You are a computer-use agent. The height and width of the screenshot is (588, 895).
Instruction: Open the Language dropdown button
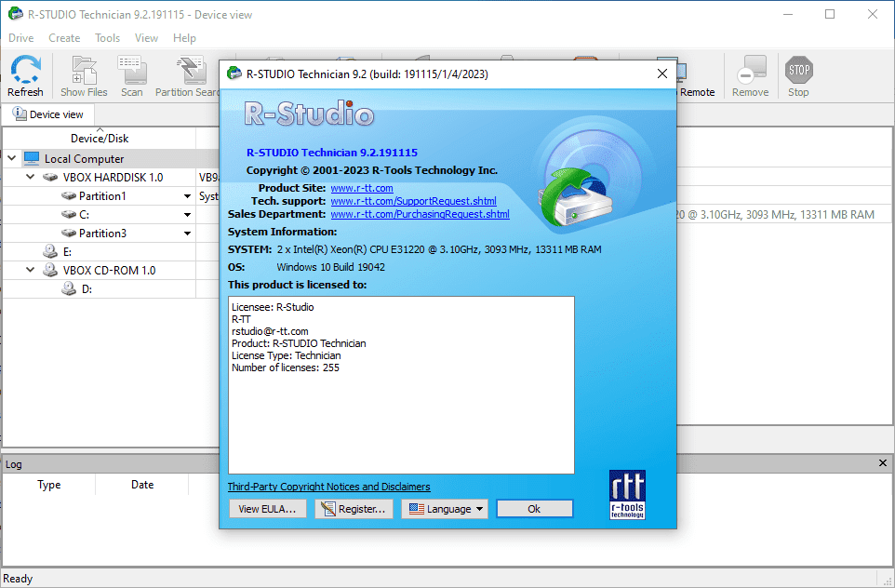(x=445, y=509)
